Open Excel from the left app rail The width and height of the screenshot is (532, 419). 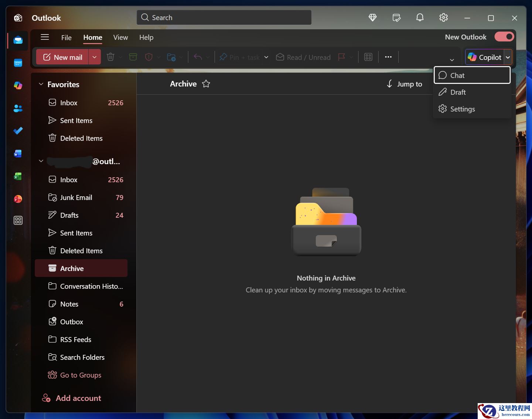click(18, 176)
